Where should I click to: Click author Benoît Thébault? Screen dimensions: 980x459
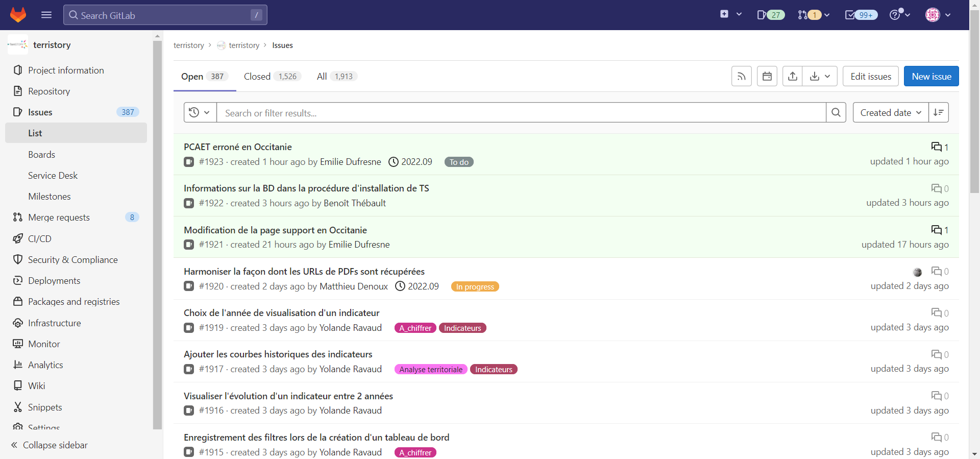(x=355, y=203)
